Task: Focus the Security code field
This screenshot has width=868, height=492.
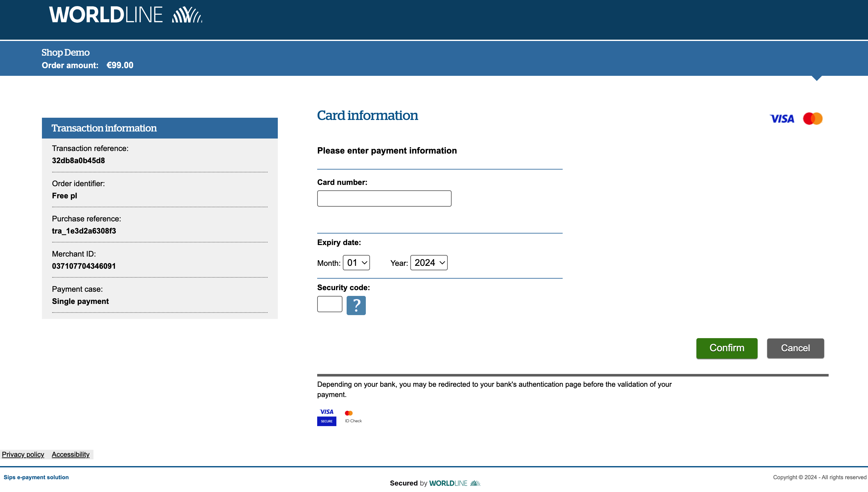Action: tap(330, 304)
